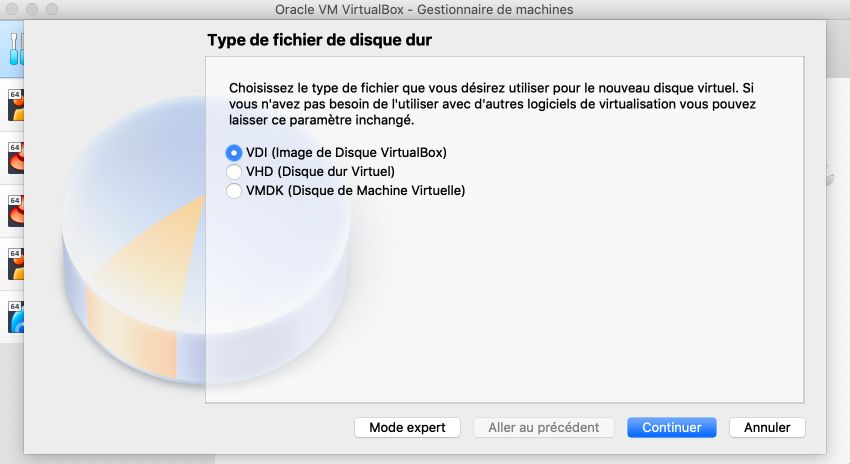This screenshot has height=464, width=850.
Task: Click the Continuer button
Action: pos(672,428)
